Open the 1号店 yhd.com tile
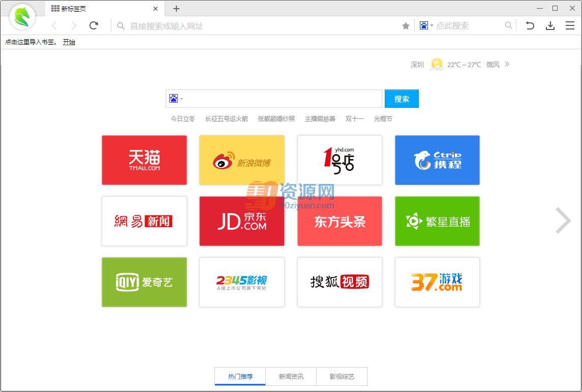 340,160
